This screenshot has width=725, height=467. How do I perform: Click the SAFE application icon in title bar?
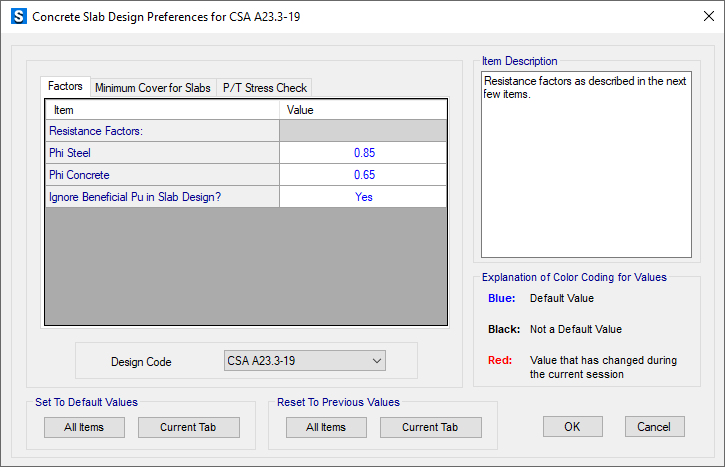click(18, 17)
